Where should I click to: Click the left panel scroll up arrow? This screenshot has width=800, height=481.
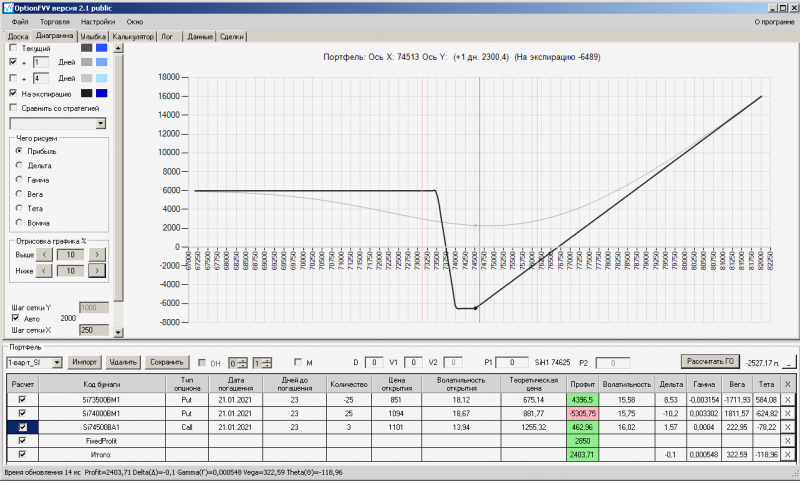118,48
